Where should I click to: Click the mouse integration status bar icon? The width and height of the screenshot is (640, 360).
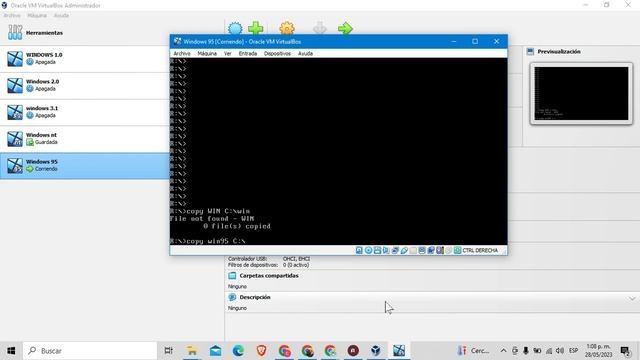click(449, 250)
